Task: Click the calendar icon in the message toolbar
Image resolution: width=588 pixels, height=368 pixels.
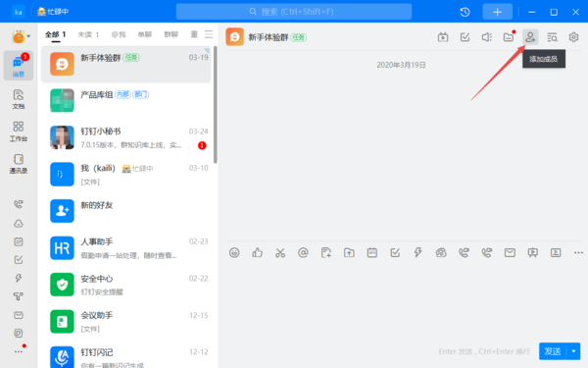Action: click(x=372, y=253)
